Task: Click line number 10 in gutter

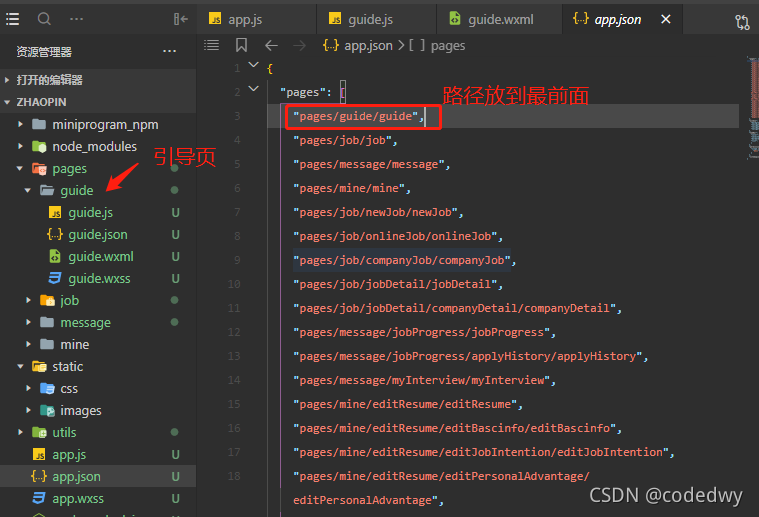Action: pyautogui.click(x=234, y=284)
